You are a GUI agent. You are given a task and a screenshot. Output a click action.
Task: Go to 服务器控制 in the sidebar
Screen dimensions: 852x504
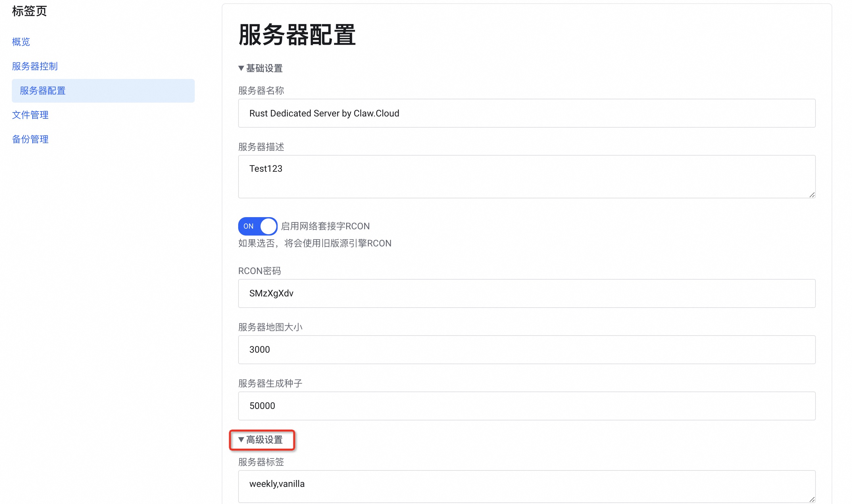click(35, 66)
